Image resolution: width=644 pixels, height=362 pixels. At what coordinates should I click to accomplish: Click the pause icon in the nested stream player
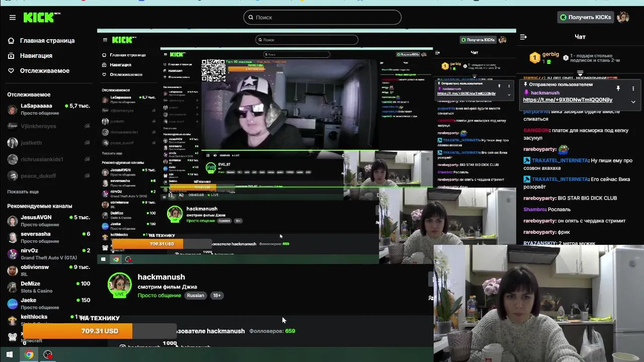click(208, 155)
